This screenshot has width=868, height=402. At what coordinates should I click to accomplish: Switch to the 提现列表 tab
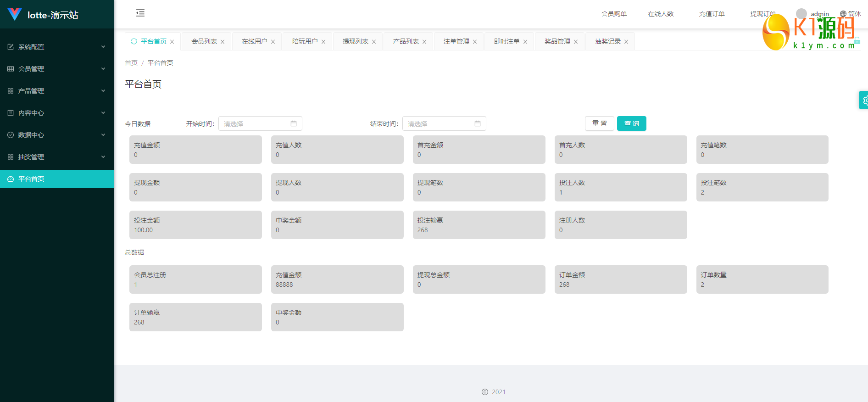[355, 41]
